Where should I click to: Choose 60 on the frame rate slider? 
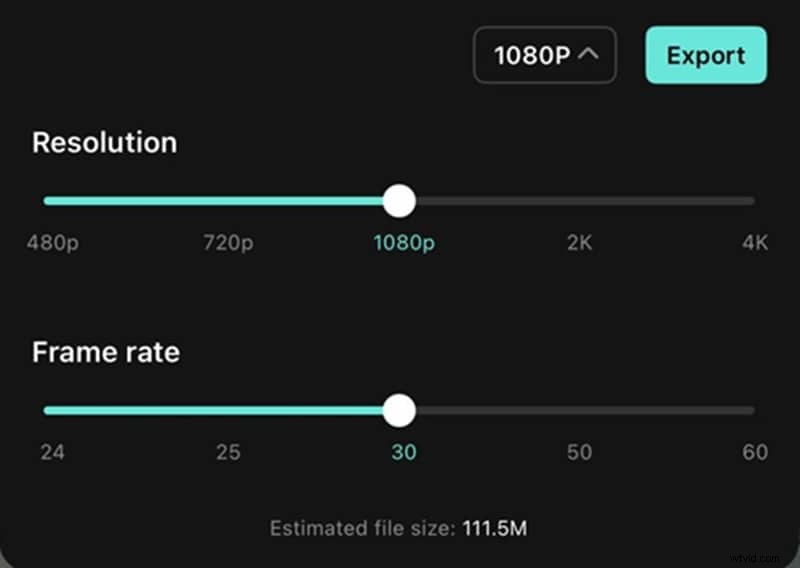tap(755, 452)
